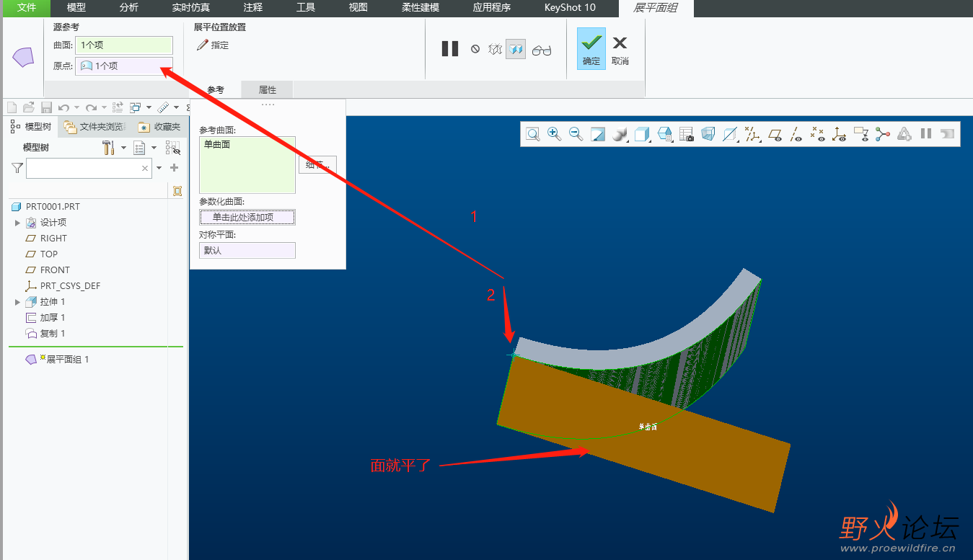Toggle datum plane display
973x560 pixels.
(x=775, y=133)
